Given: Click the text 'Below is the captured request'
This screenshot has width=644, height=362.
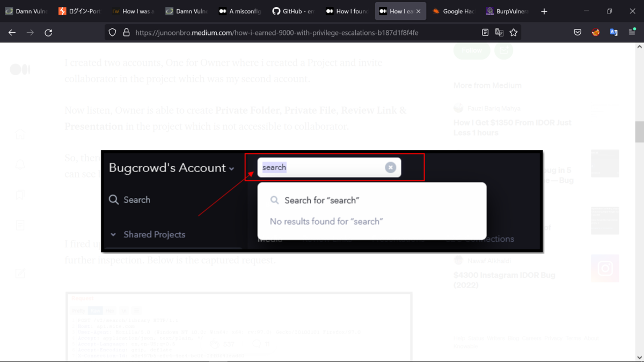Looking at the screenshot, I should [209, 261].
